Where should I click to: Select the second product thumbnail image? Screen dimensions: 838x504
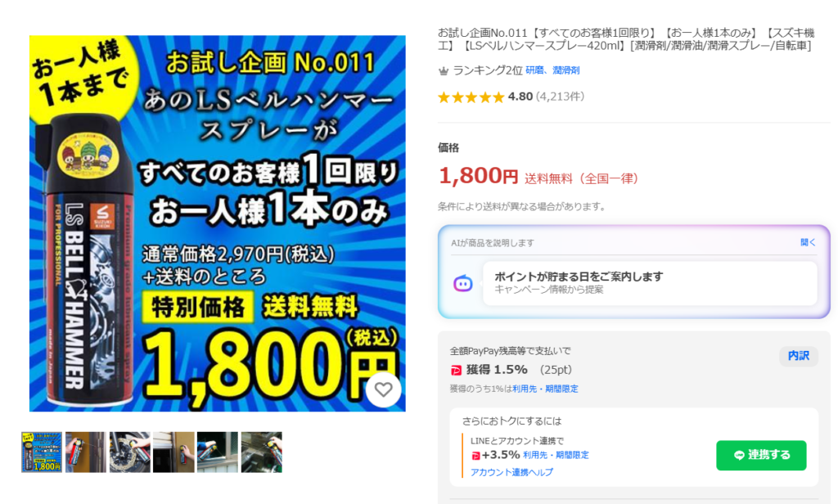point(85,452)
